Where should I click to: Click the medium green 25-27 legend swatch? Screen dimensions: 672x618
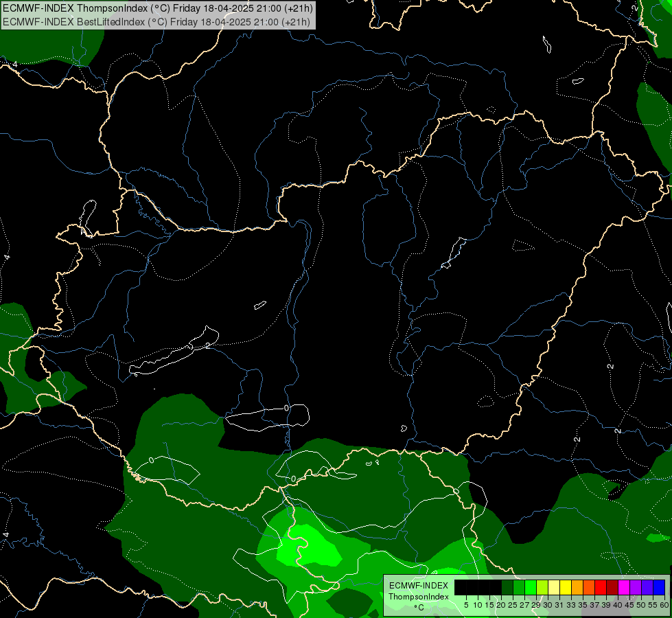pos(519,587)
